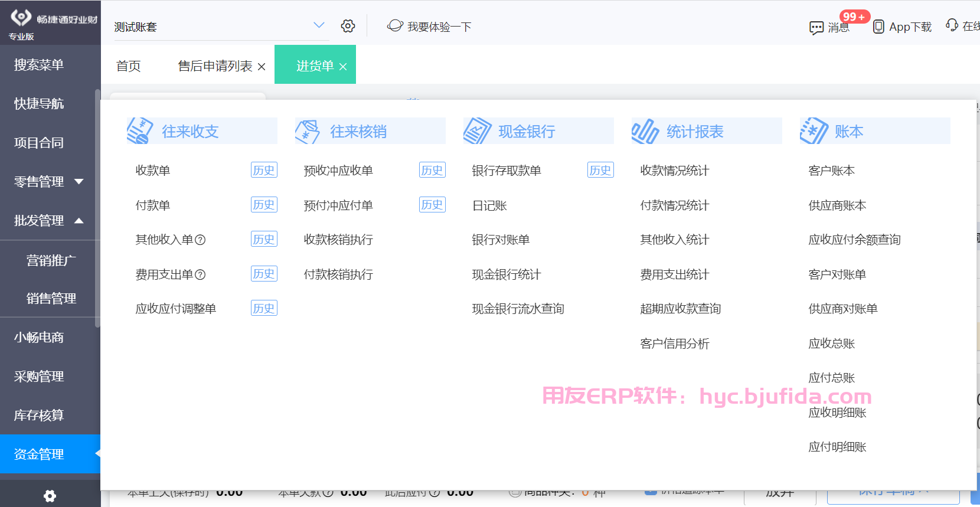
Task: Open 库存核算 in the sidebar
Action: click(39, 416)
